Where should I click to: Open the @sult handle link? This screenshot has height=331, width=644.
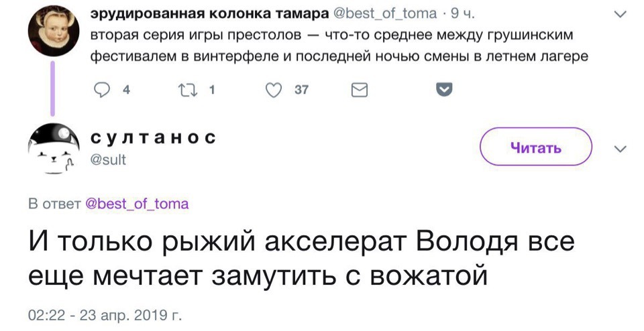[x=108, y=159]
